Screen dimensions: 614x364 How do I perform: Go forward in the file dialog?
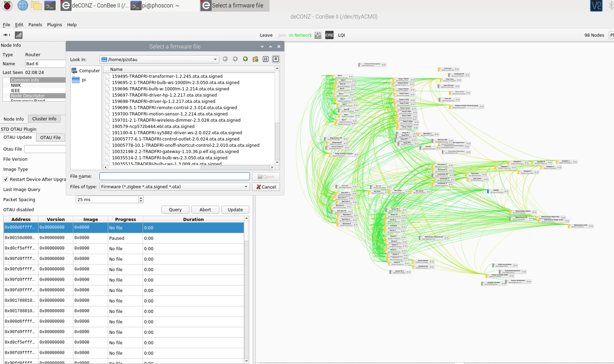tap(235, 59)
